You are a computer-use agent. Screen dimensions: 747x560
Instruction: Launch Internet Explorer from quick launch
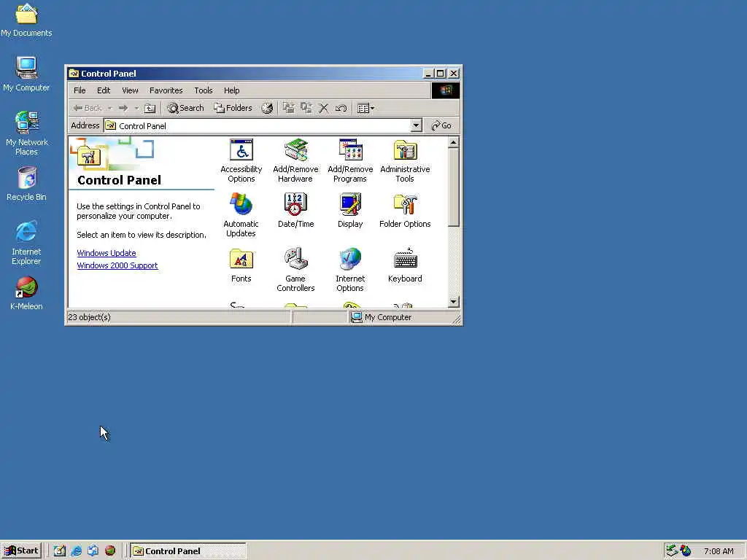[x=76, y=551]
